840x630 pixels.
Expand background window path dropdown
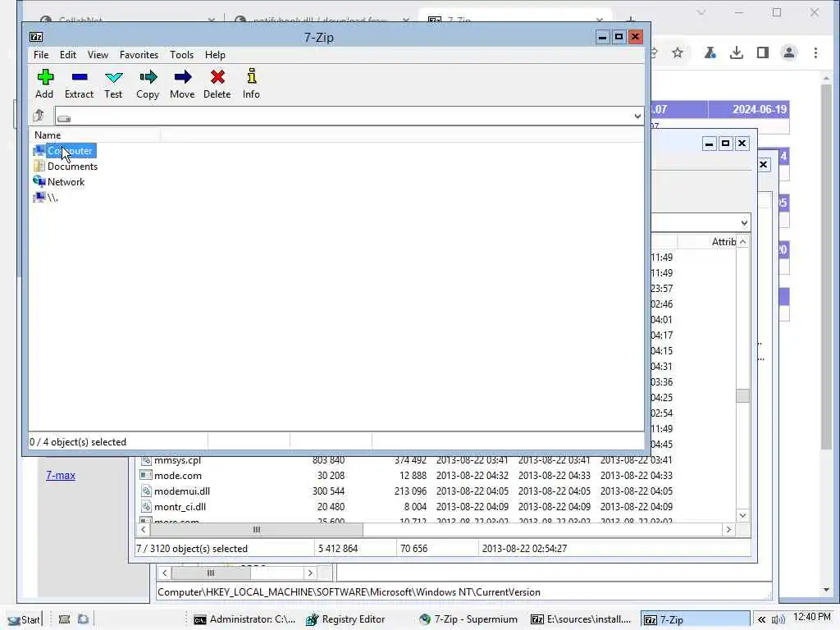(x=744, y=222)
